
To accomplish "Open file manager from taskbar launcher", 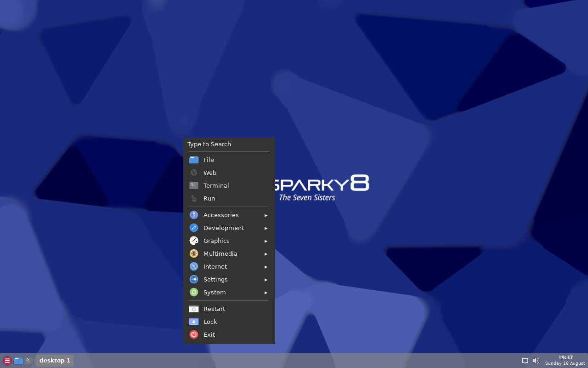I will 18,361.
